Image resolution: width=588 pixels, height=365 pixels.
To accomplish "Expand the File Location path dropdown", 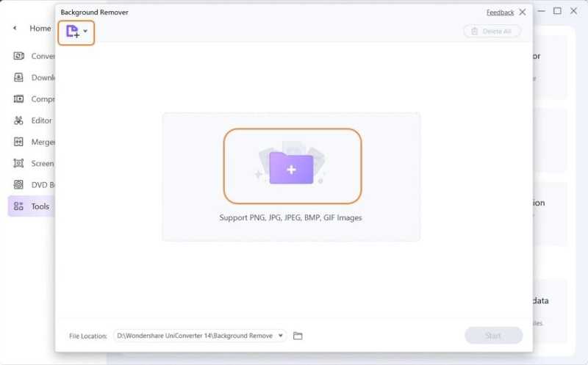I will (x=281, y=336).
